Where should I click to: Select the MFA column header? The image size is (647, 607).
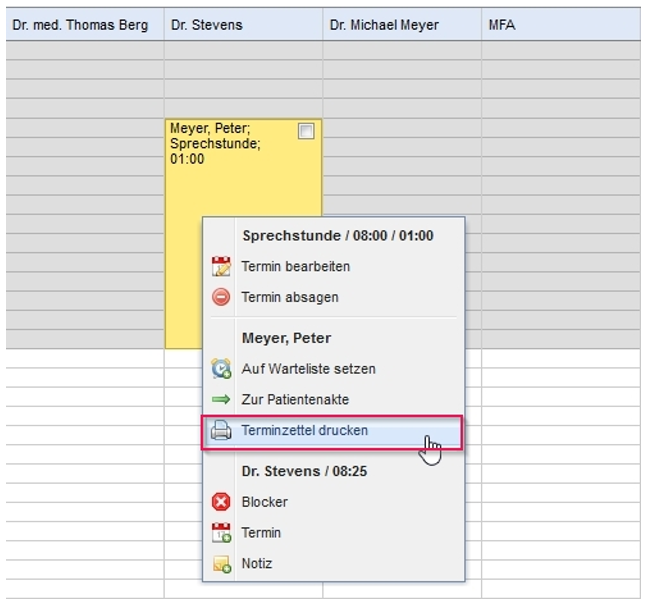(502, 25)
